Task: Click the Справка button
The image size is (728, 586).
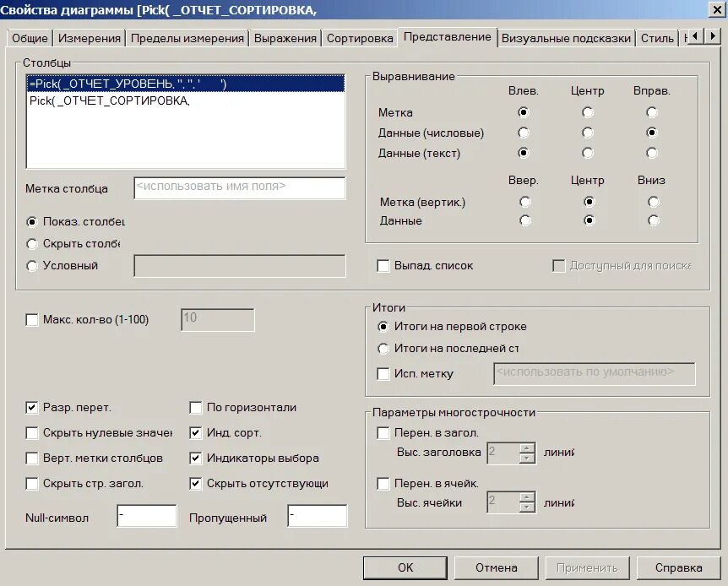Action: click(678, 567)
